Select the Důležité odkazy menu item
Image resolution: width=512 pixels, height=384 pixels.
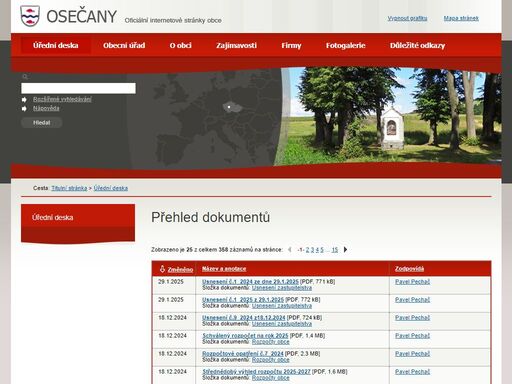point(417,45)
